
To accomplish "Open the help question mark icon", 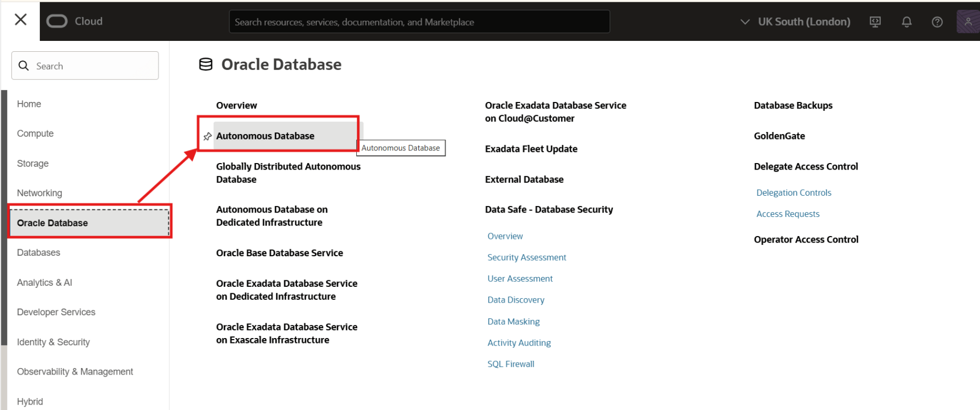I will click(x=937, y=22).
